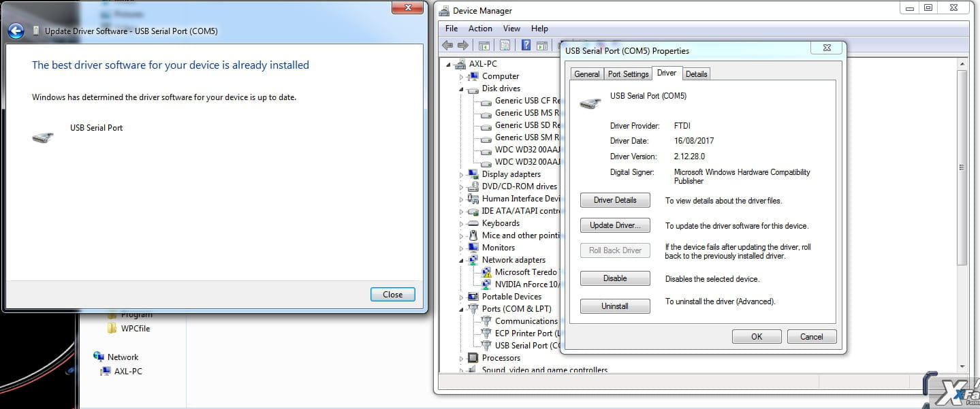The width and height of the screenshot is (980, 409).
Task: Open the Action menu
Action: 480,29
